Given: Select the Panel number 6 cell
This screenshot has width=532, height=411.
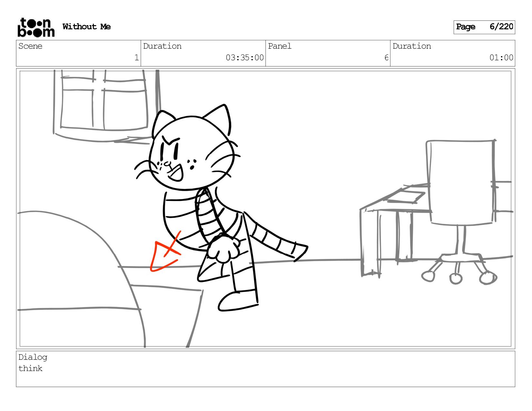Looking at the screenshot, I should [x=328, y=53].
